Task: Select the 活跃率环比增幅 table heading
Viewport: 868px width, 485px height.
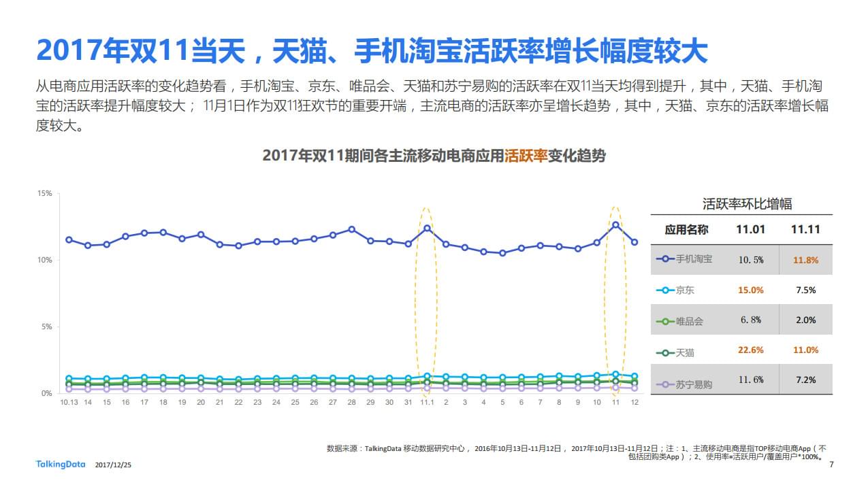Action: 747,203
